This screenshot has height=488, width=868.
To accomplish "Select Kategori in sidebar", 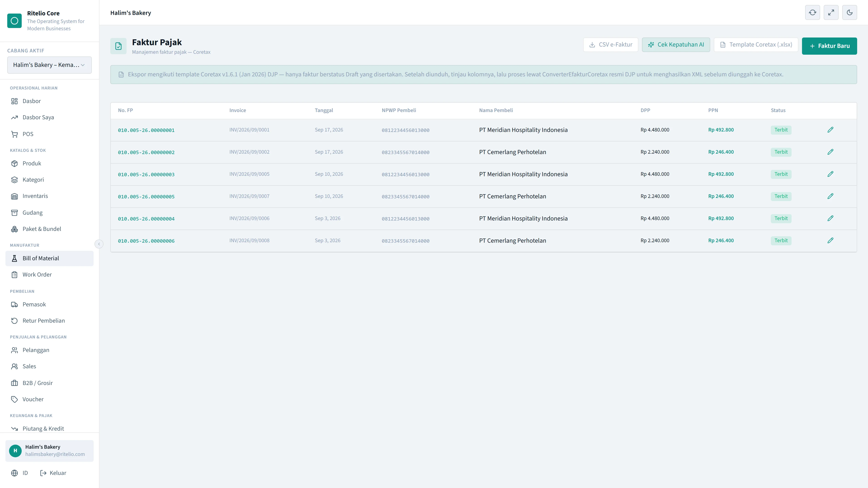I will (x=49, y=180).
